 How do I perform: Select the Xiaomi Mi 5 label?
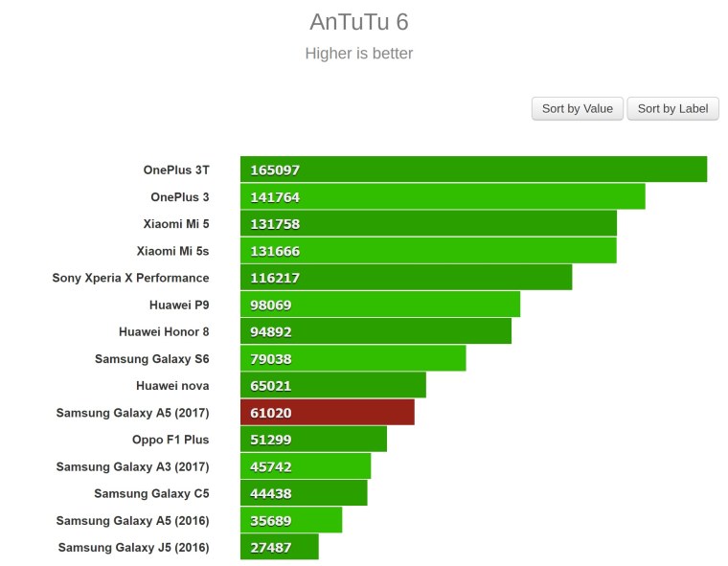point(176,224)
